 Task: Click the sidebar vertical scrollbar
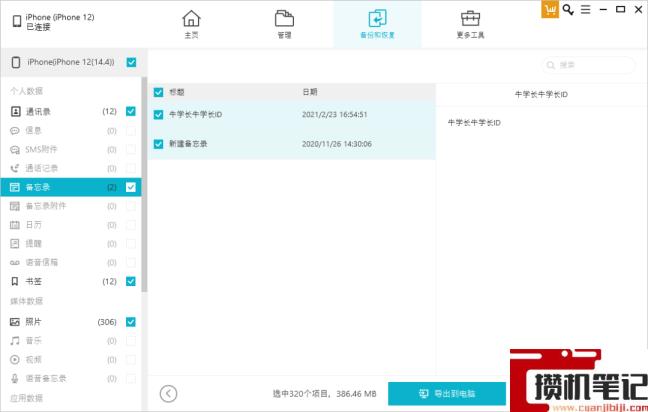coord(144,184)
